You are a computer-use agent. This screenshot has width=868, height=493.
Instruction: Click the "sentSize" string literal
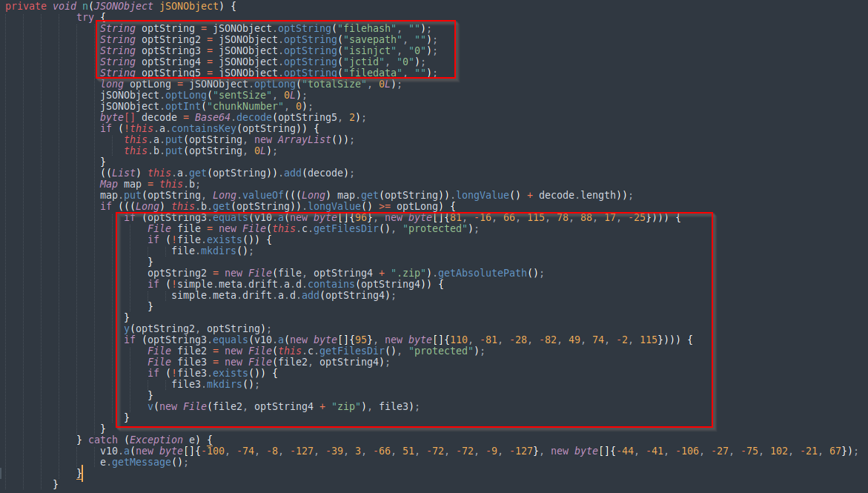(x=242, y=95)
